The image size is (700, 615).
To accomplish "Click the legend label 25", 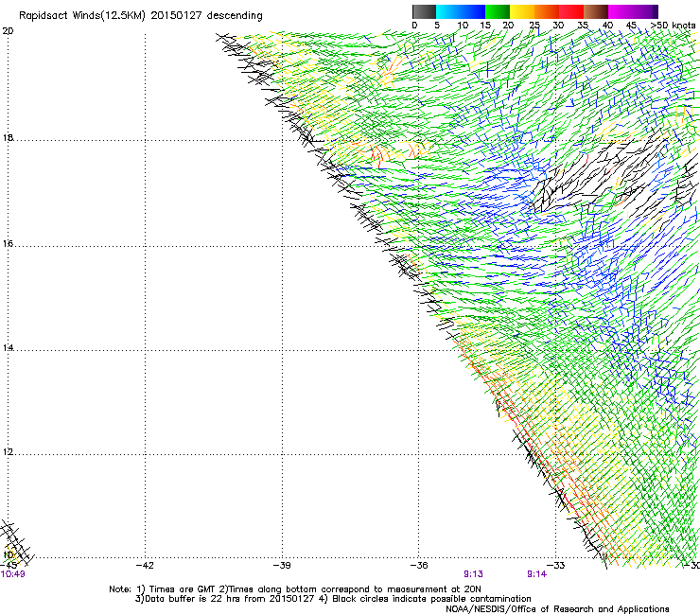I will click(534, 26).
